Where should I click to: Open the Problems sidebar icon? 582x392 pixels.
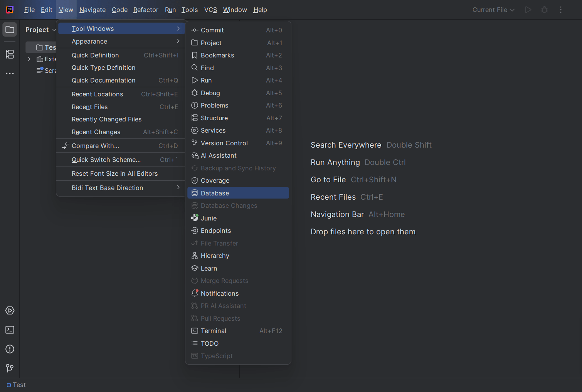point(10,349)
